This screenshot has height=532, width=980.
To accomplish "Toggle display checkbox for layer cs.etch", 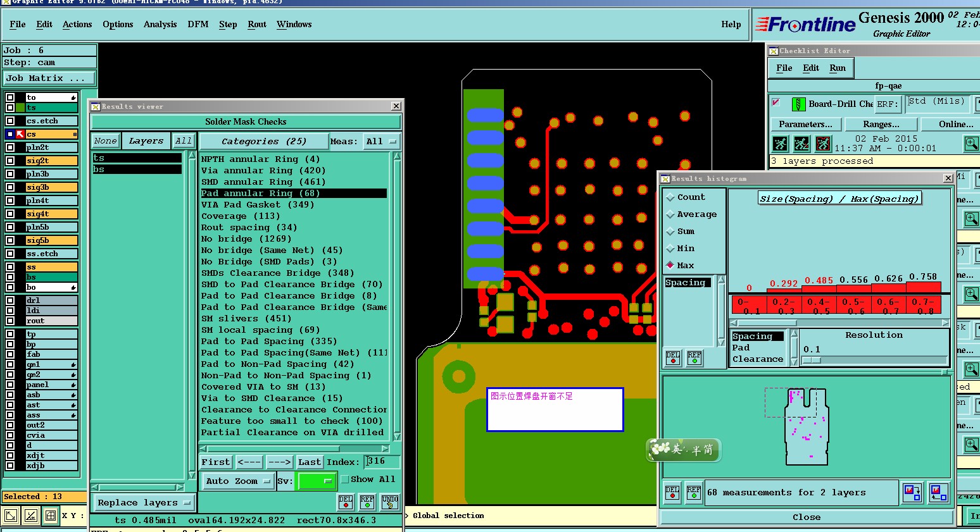I will [10, 121].
